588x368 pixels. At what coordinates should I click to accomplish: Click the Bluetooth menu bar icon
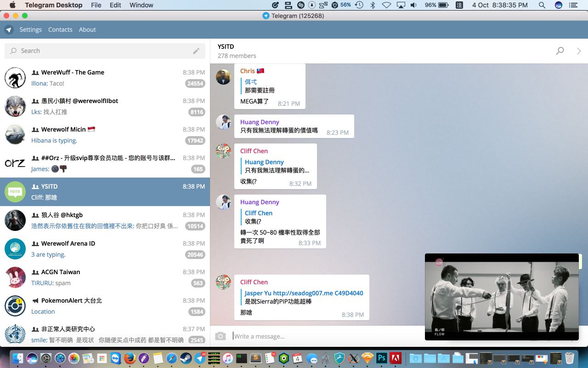[373, 5]
